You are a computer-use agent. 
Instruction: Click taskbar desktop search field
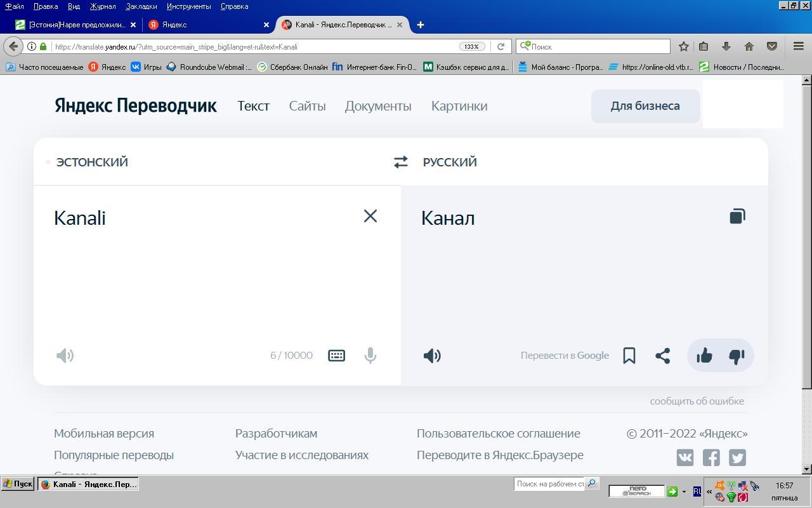tap(549, 484)
